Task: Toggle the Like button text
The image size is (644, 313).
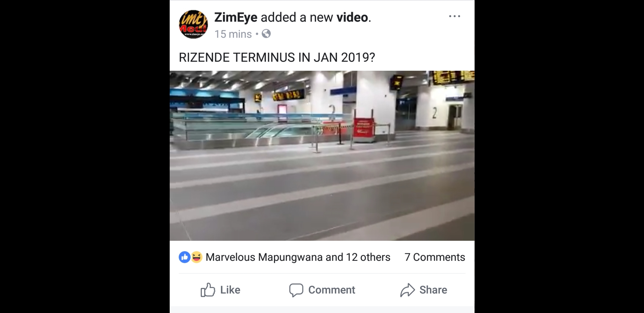Action: pyautogui.click(x=230, y=290)
